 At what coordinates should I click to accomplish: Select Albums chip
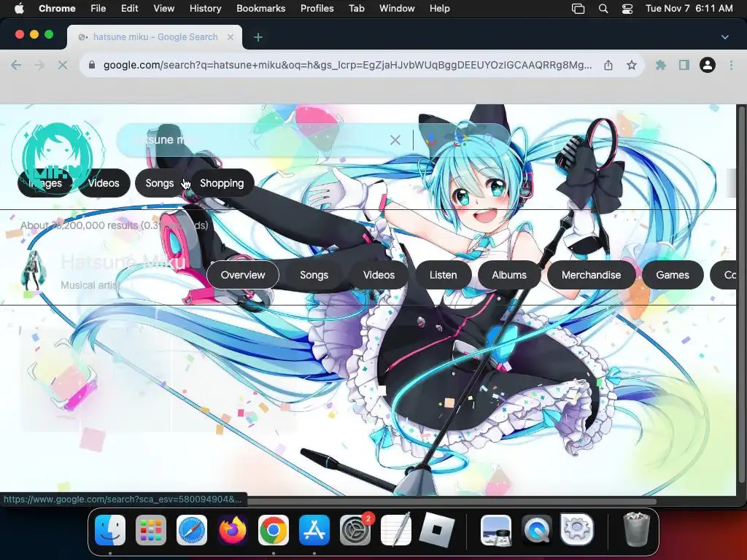pos(509,275)
